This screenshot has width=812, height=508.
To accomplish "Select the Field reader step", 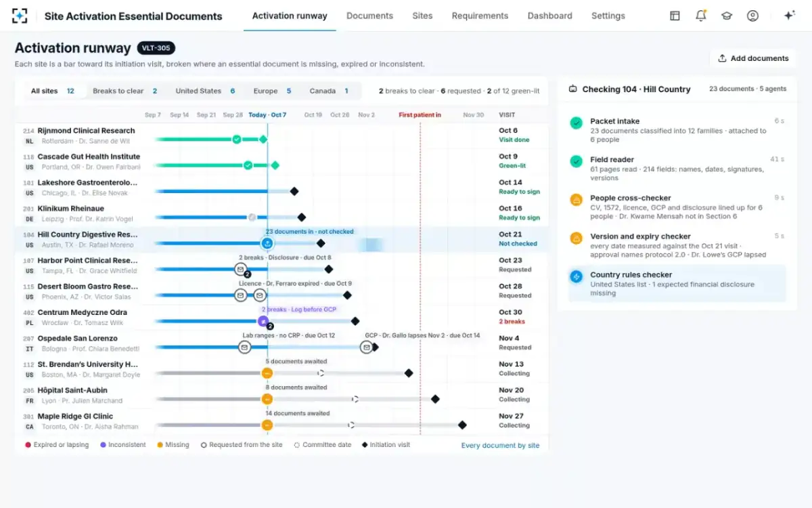I will point(677,169).
